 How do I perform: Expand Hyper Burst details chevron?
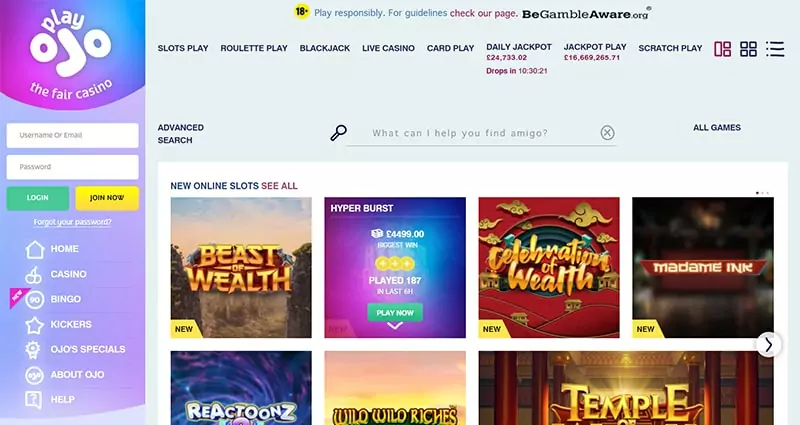click(395, 326)
